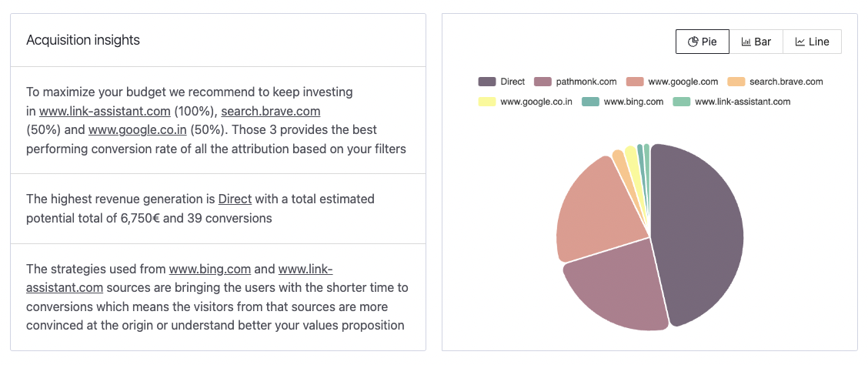Open www.google.co.in link in recommendation

pyautogui.click(x=137, y=129)
